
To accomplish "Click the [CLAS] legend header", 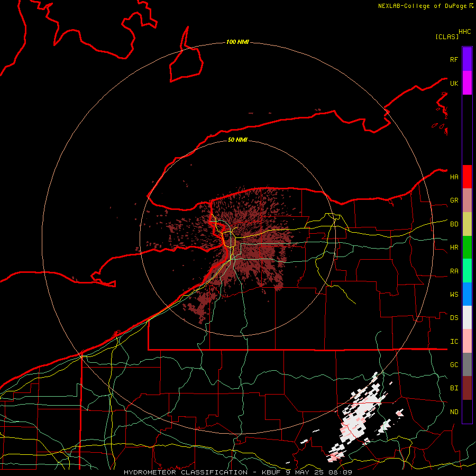I will (x=447, y=36).
